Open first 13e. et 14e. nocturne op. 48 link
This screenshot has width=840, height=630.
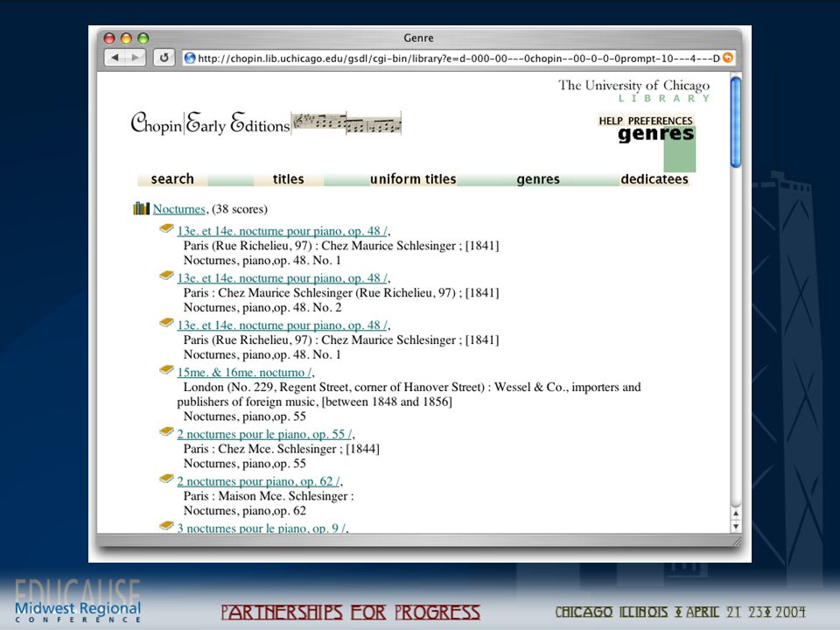[283, 231]
